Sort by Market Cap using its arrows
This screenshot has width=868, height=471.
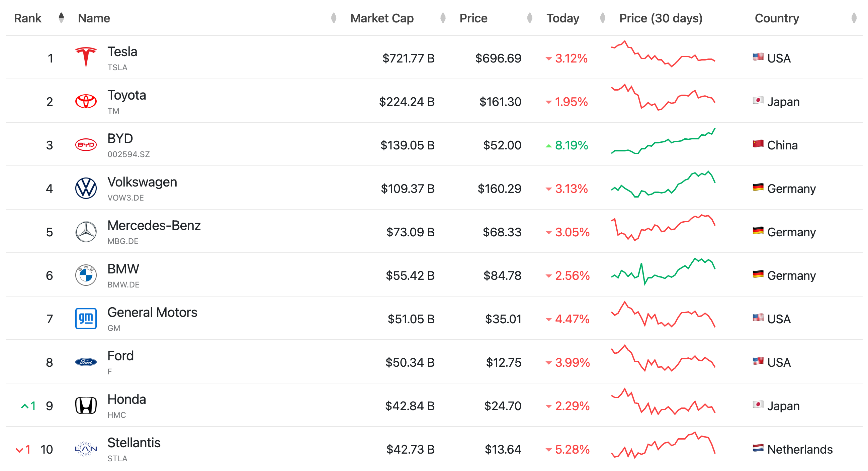[x=443, y=18]
